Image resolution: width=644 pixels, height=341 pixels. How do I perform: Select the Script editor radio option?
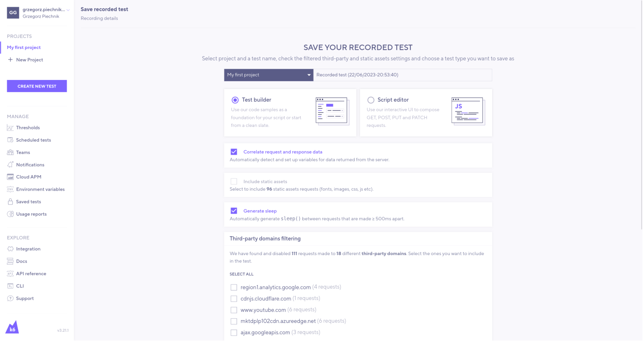click(371, 100)
